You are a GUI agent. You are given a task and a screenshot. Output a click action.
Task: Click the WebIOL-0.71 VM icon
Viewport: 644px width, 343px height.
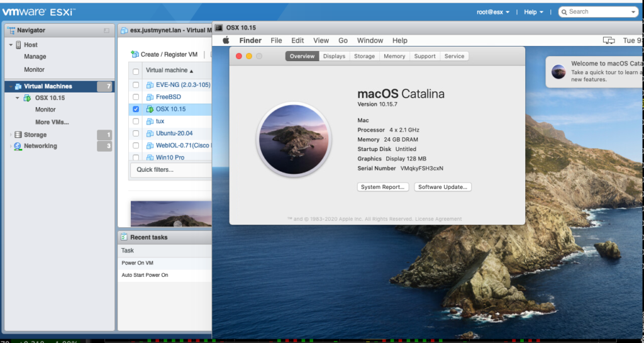coord(150,145)
